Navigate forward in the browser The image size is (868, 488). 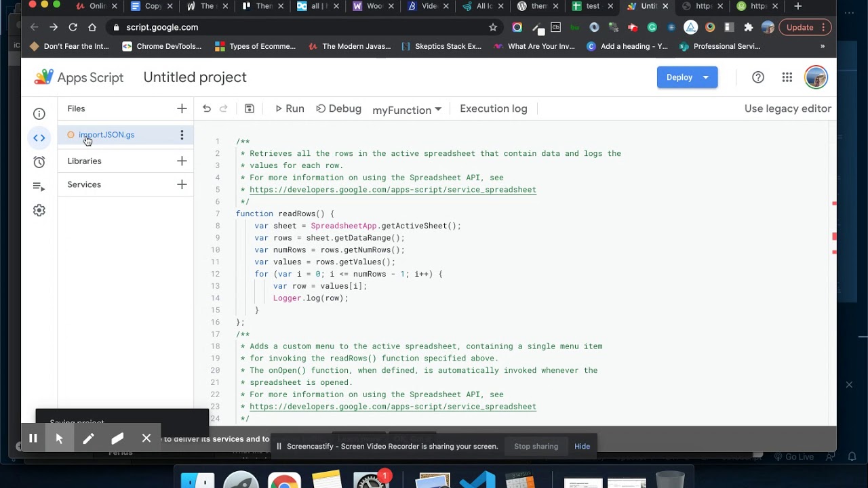pos(54,27)
